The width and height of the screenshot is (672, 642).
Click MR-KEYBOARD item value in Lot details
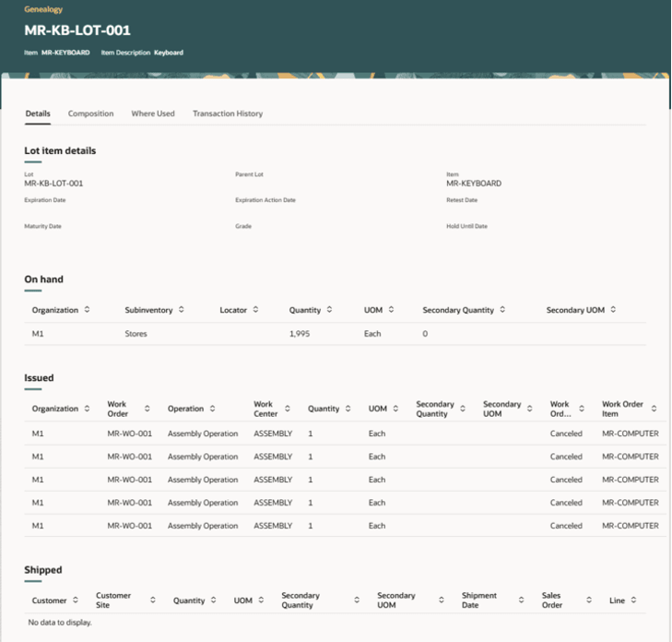474,184
